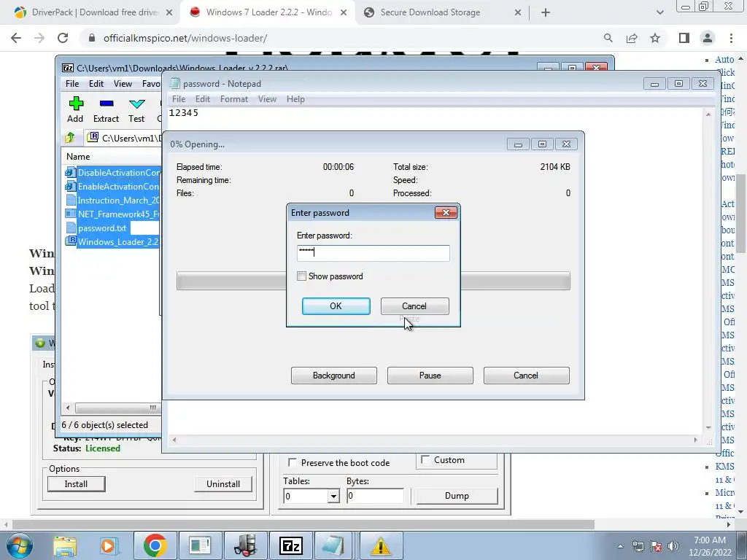The width and height of the screenshot is (747, 560).
Task: Click the volume icon in the system tray
Action: click(673, 546)
